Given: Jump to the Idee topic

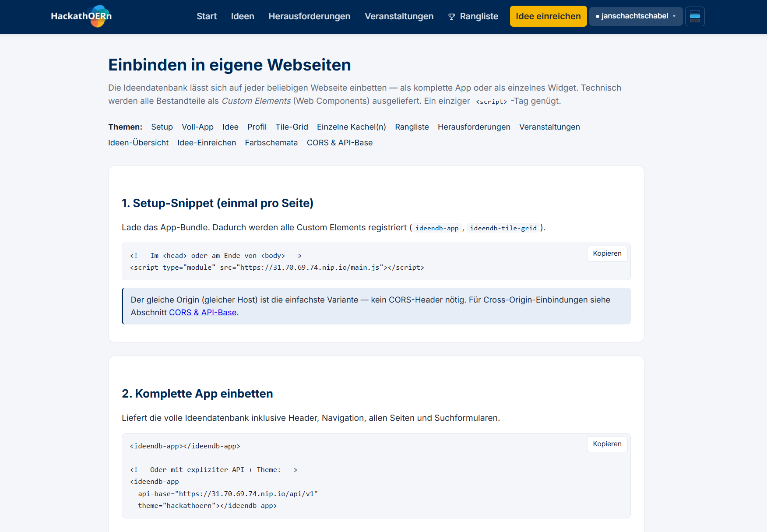Looking at the screenshot, I should (x=230, y=127).
